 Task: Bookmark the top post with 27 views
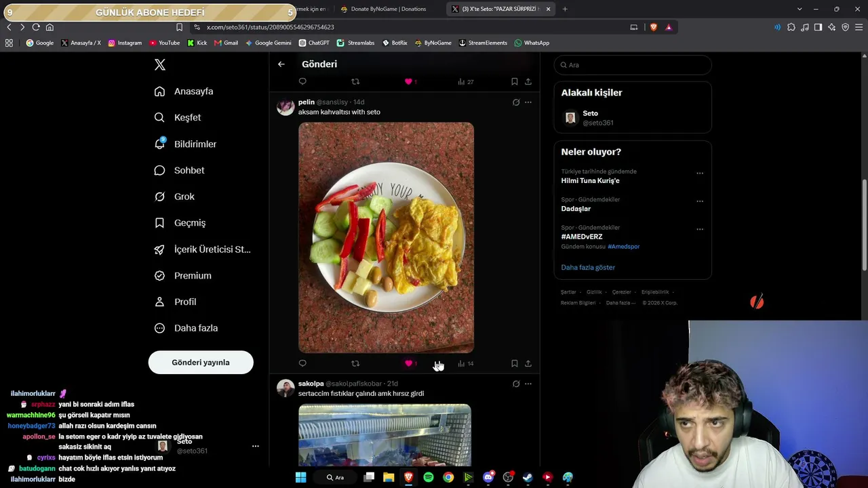tap(515, 81)
